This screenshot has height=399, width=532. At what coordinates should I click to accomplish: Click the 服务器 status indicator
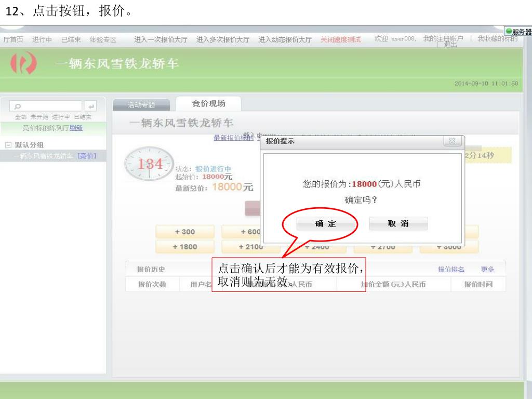518,32
